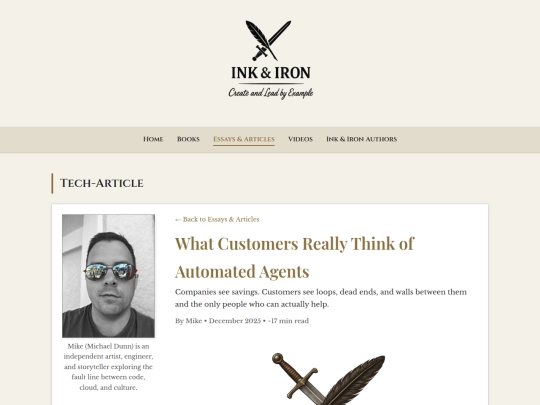Screen dimensions: 540x405
Task: Click the Tech-Article section heading
Action: coord(102,183)
